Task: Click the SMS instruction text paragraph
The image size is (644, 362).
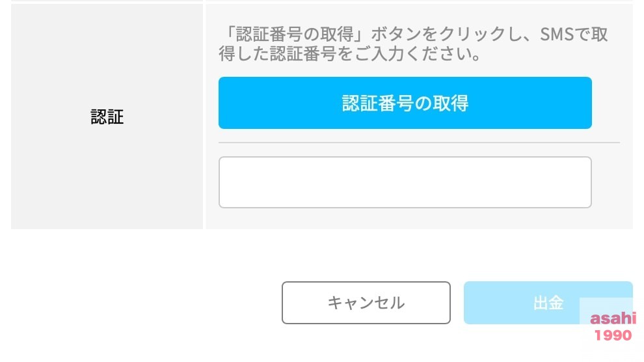Action: pos(413,44)
